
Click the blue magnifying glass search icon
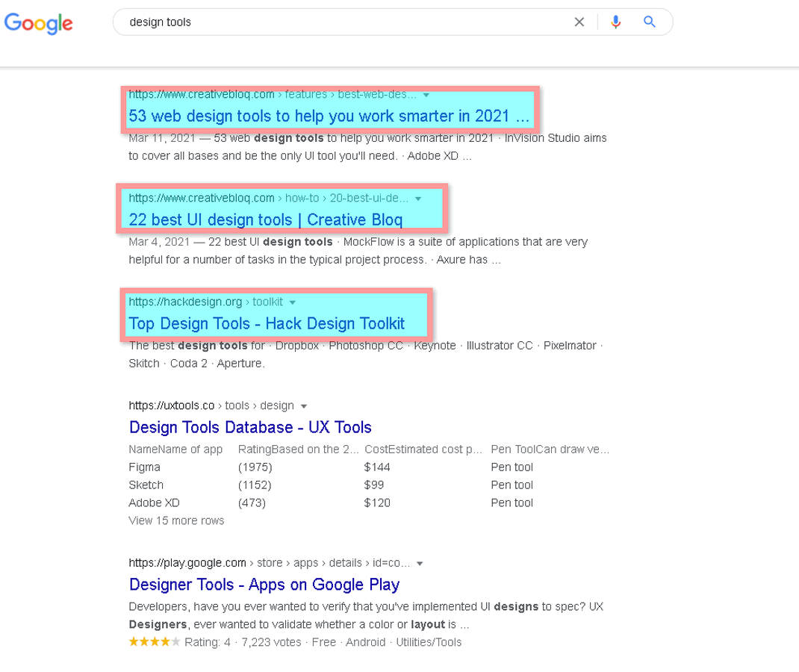pos(649,22)
